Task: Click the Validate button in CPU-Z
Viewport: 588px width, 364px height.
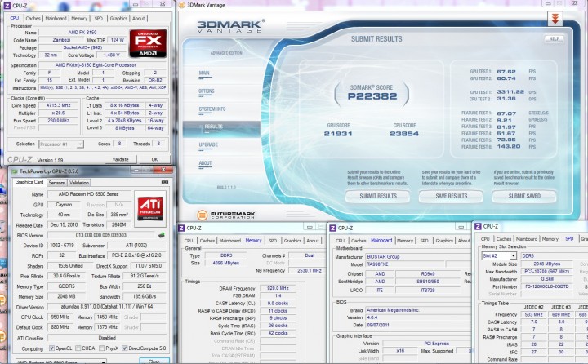Action: pyautogui.click(x=120, y=159)
